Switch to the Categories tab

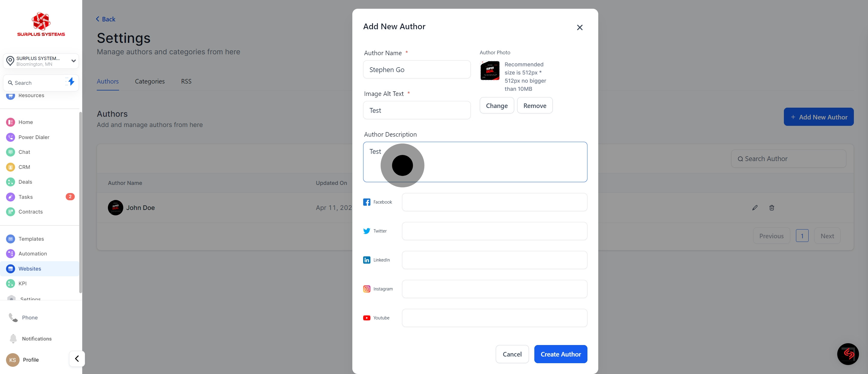tap(149, 81)
